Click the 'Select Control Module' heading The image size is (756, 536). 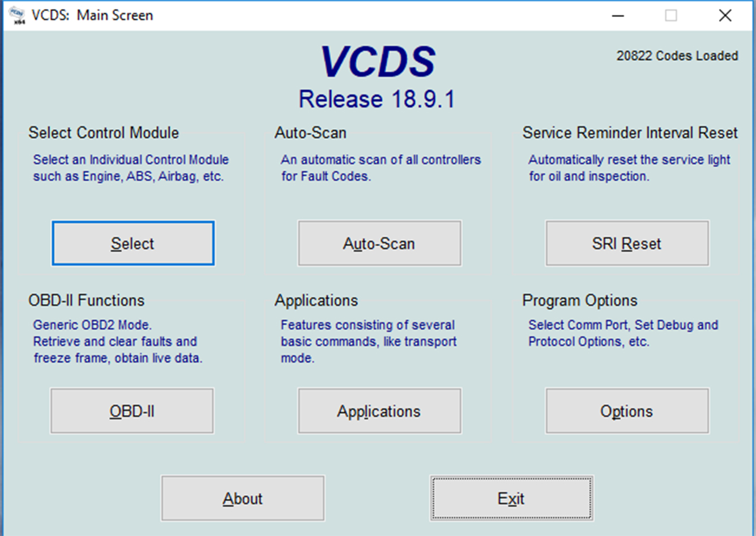pyautogui.click(x=104, y=133)
